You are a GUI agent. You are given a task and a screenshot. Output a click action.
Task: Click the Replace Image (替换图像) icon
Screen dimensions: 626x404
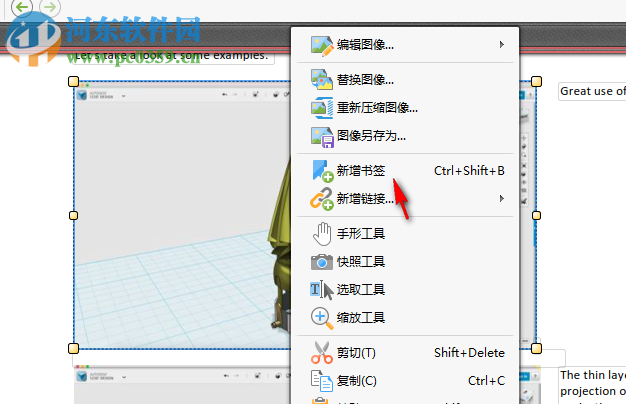click(x=322, y=80)
